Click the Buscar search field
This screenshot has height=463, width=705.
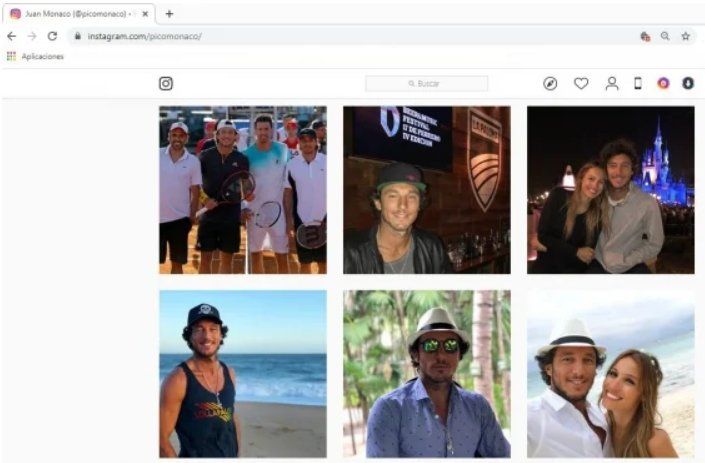point(427,84)
